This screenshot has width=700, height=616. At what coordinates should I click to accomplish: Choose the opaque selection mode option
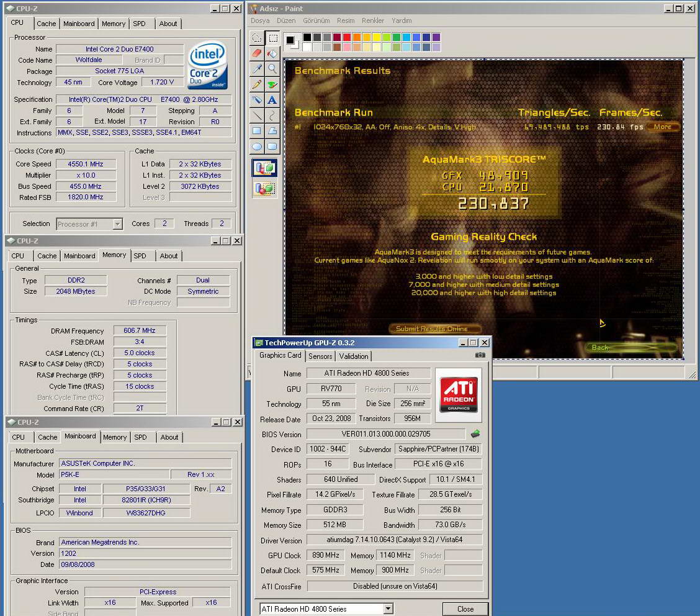point(265,168)
